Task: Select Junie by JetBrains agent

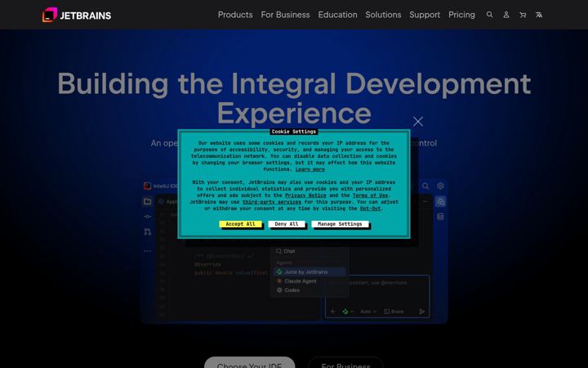Action: point(310,272)
